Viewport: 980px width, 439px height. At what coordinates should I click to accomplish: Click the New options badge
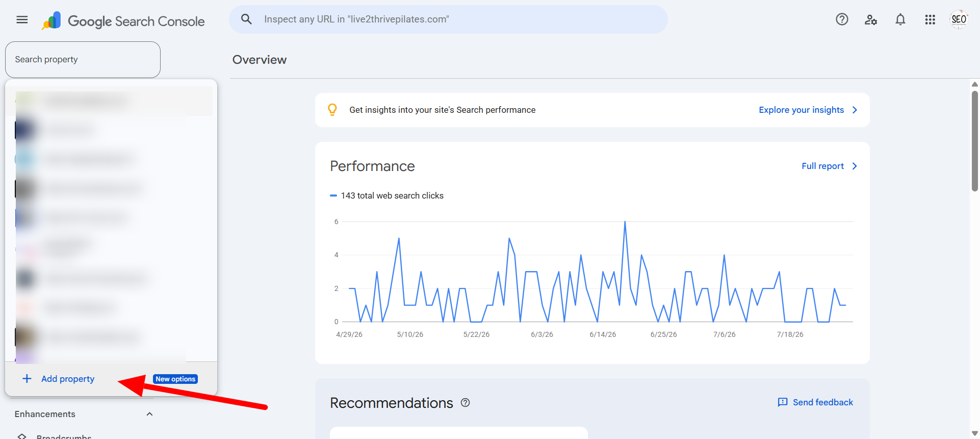coord(175,379)
